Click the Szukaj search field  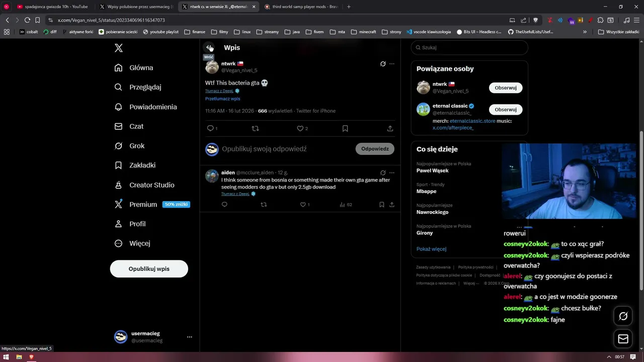(469, 47)
